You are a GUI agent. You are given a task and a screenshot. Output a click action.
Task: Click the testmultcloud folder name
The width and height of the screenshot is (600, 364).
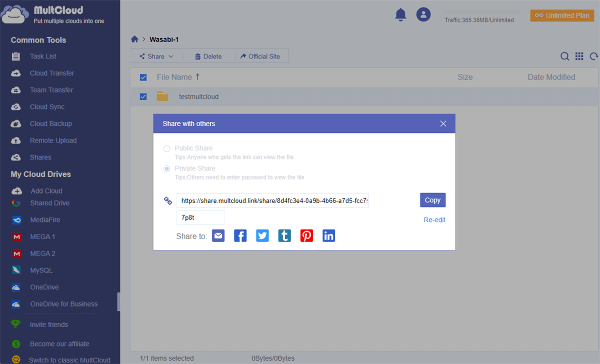tap(198, 96)
